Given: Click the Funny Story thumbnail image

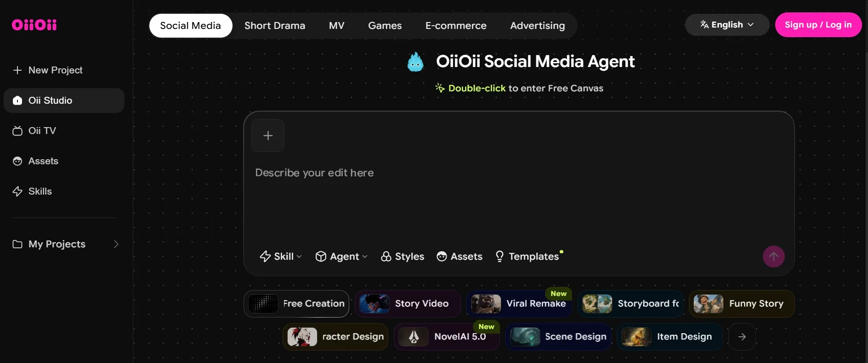Looking at the screenshot, I should (x=709, y=304).
